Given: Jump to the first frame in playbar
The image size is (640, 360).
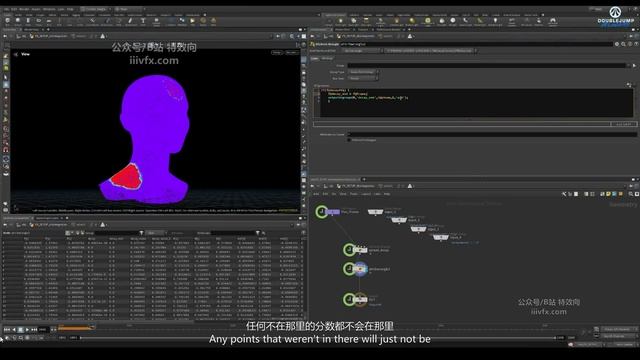Looking at the screenshot, I should [7, 329].
